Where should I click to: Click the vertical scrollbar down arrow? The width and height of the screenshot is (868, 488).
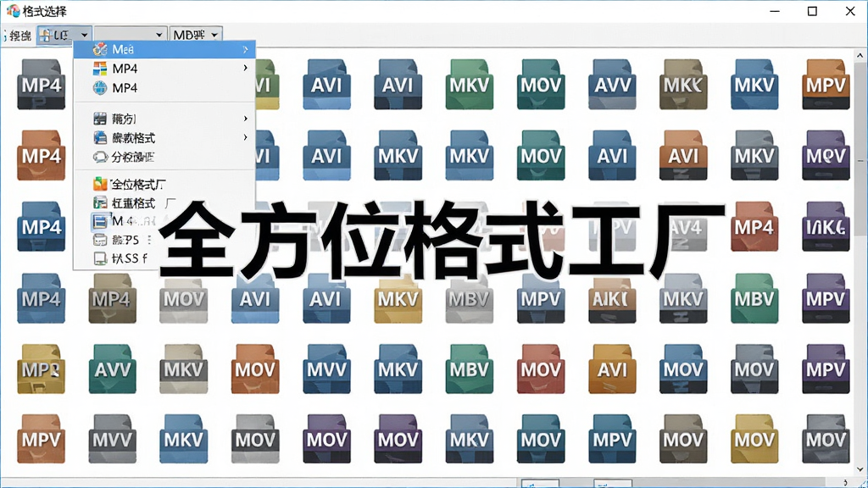[860, 469]
